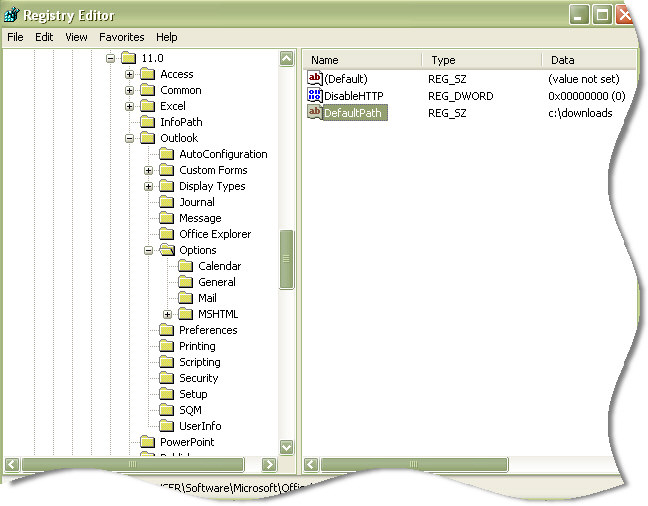648x506 pixels.
Task: Select the Calendar folder icon
Action: coord(186,266)
